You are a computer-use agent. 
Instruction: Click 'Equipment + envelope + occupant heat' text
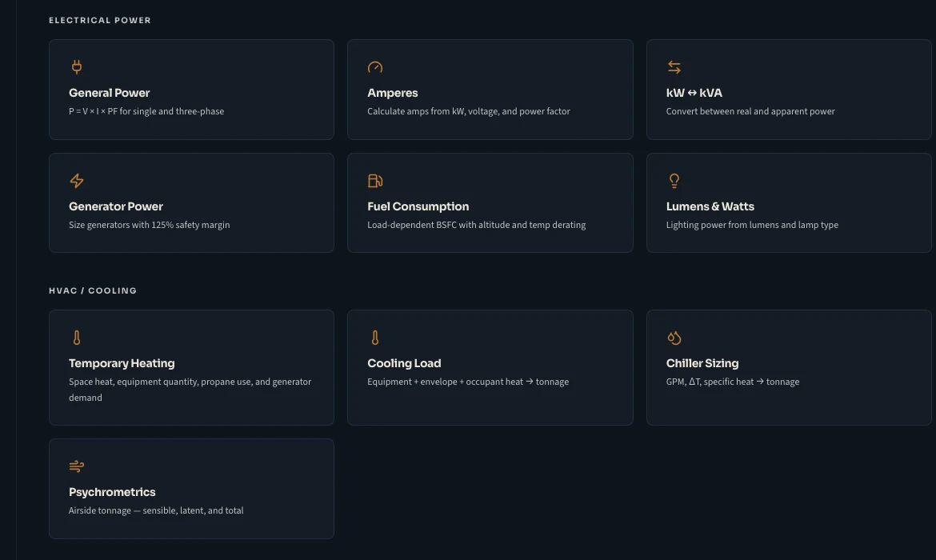click(468, 382)
